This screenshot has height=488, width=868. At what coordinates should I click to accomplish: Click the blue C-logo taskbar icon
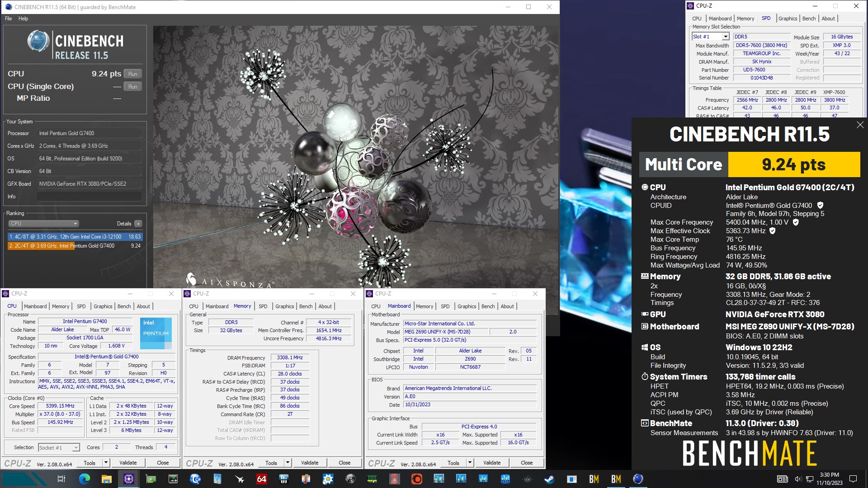(x=195, y=479)
